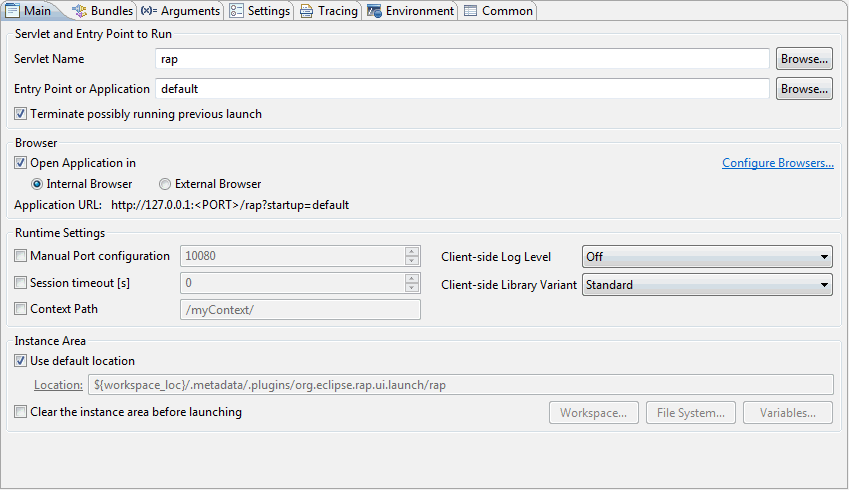Click the Workspace... button

(594, 413)
